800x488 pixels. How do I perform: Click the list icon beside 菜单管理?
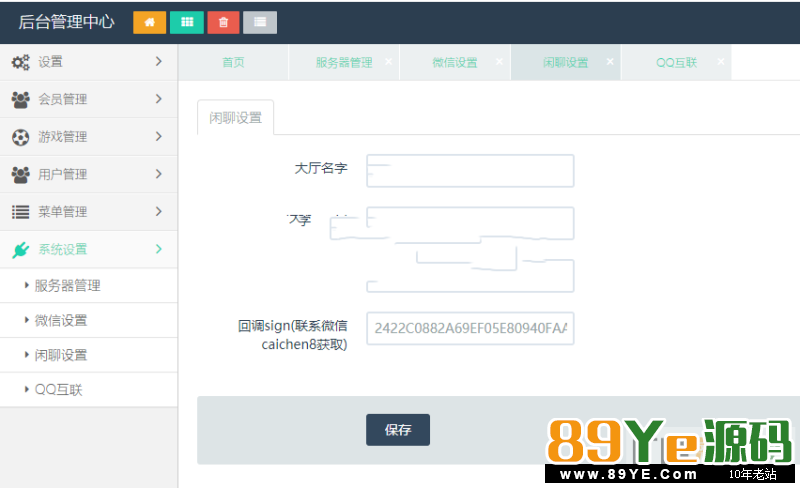tap(20, 212)
